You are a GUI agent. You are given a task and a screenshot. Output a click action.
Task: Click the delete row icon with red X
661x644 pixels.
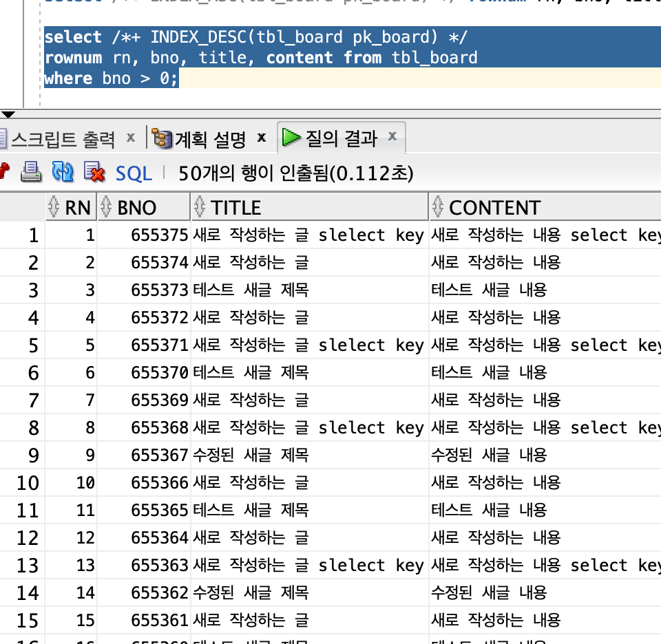click(x=94, y=172)
